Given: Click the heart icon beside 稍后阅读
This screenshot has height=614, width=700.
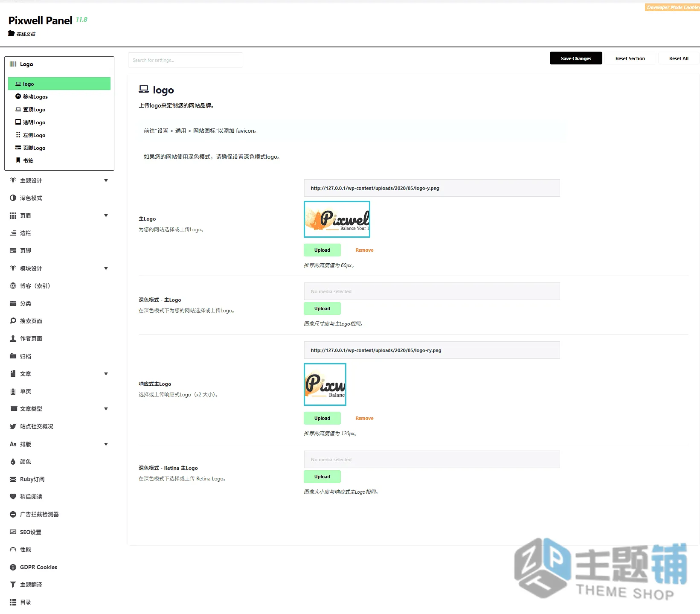Looking at the screenshot, I should coord(13,497).
